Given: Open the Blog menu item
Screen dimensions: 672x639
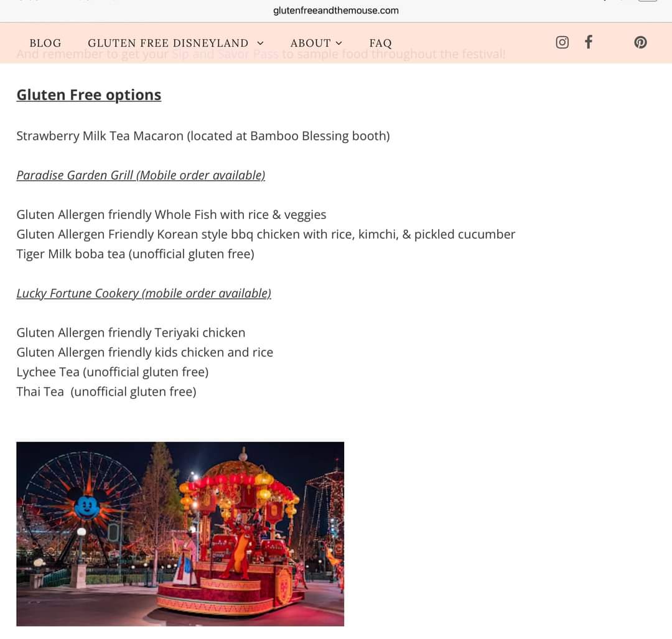Looking at the screenshot, I should 45,43.
